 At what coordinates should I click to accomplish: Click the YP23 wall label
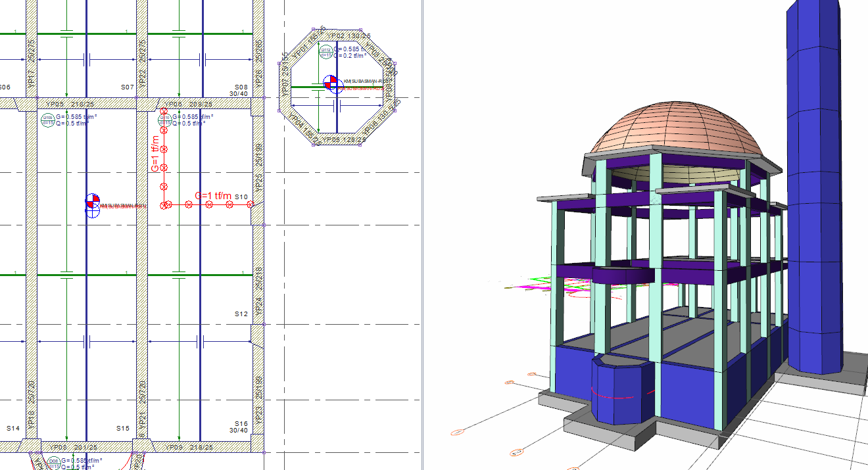(x=258, y=415)
